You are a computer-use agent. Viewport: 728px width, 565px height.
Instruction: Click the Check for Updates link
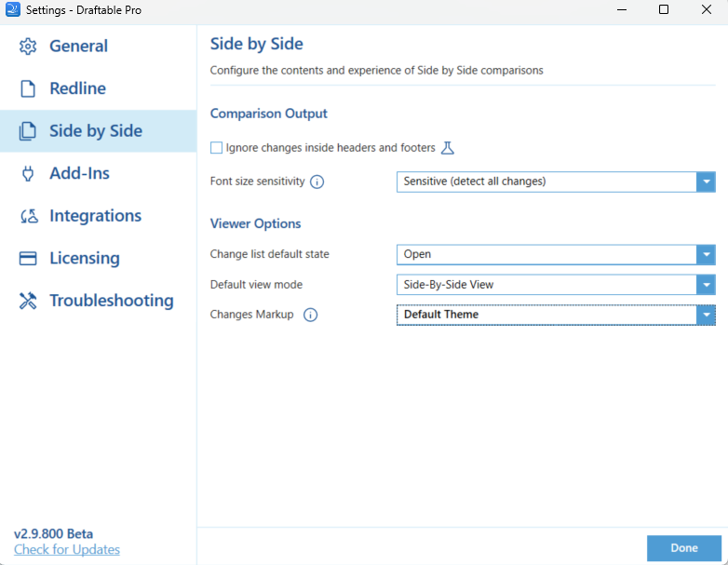[x=67, y=549]
